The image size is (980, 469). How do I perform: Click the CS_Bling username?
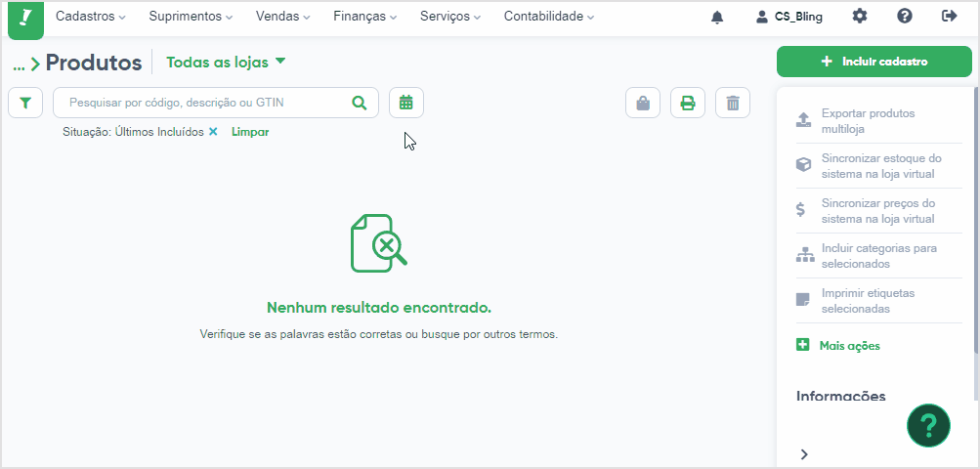pyautogui.click(x=798, y=17)
